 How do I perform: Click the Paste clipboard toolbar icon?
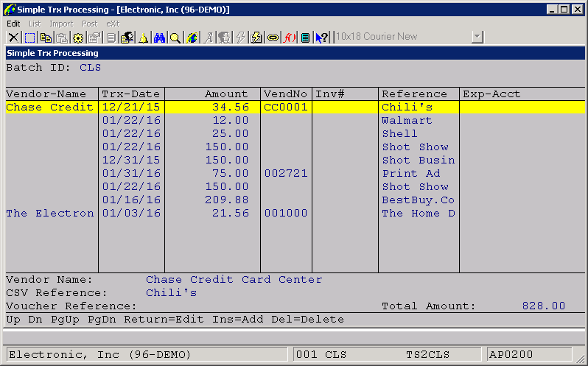click(x=62, y=38)
